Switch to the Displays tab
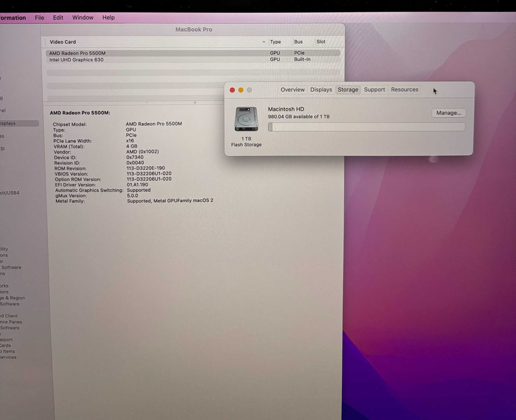The height and width of the screenshot is (420, 516). point(321,89)
